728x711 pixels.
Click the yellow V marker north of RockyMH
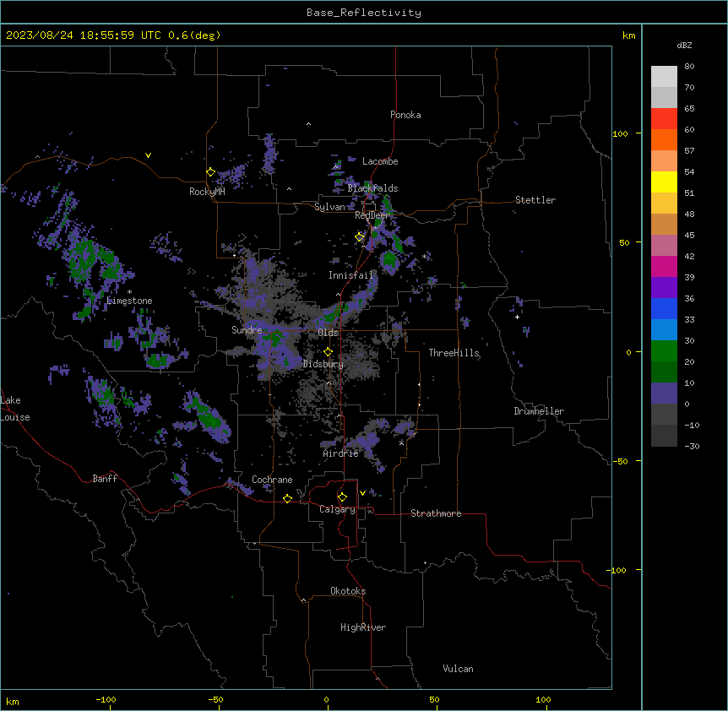[x=148, y=155]
